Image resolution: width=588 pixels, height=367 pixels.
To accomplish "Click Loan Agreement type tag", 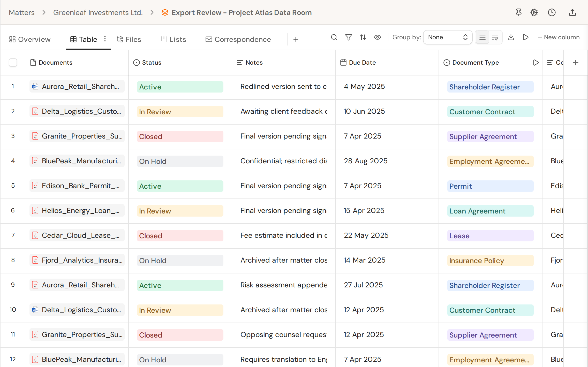I will point(490,211).
